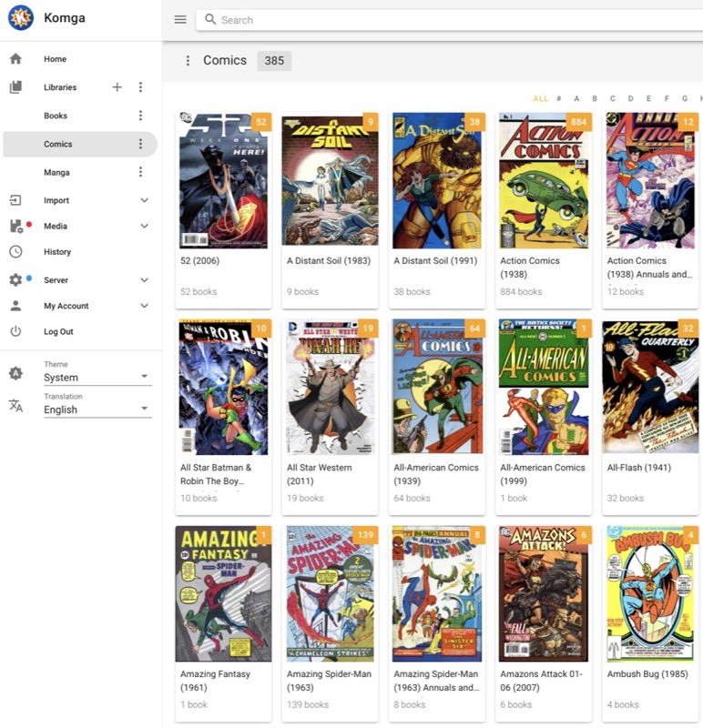The image size is (703, 728).
Task: Open the Theme dropdown set to System
Action: (97, 377)
